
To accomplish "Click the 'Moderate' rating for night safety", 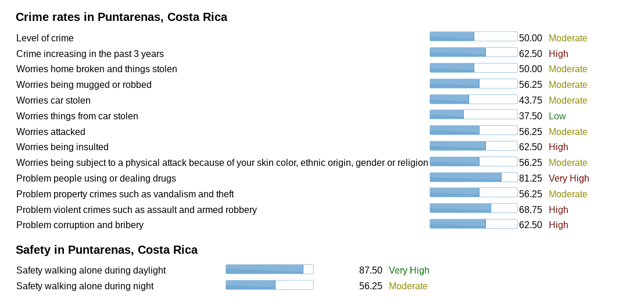I will click(x=408, y=286).
